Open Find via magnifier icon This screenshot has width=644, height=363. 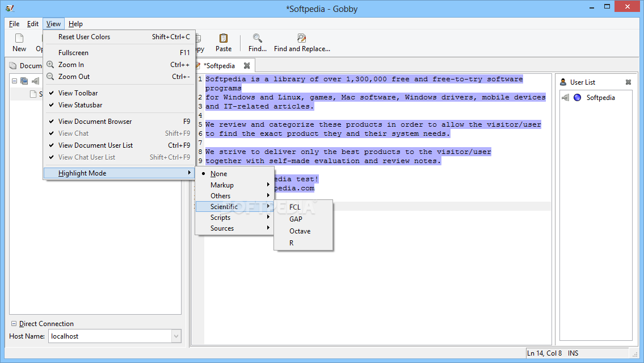click(x=257, y=38)
